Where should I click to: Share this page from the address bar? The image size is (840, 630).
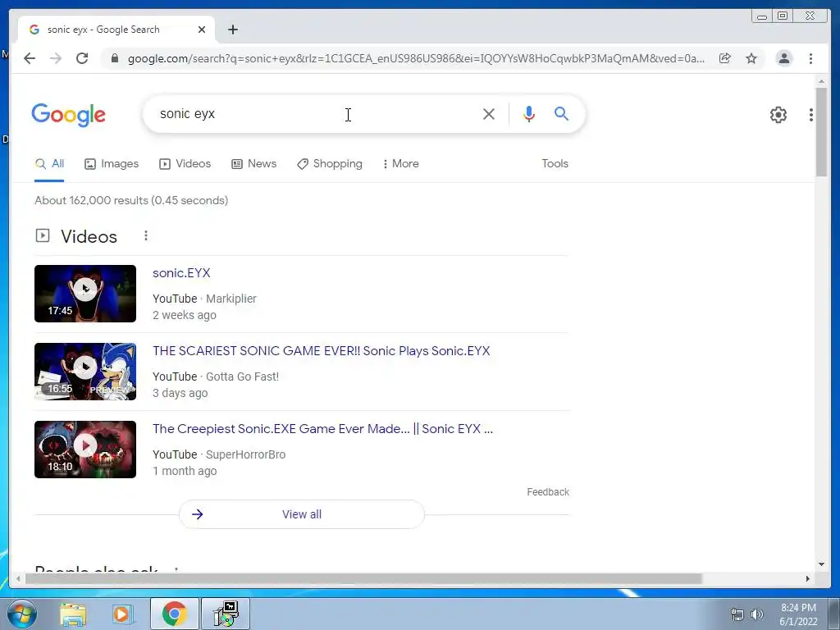725,58
